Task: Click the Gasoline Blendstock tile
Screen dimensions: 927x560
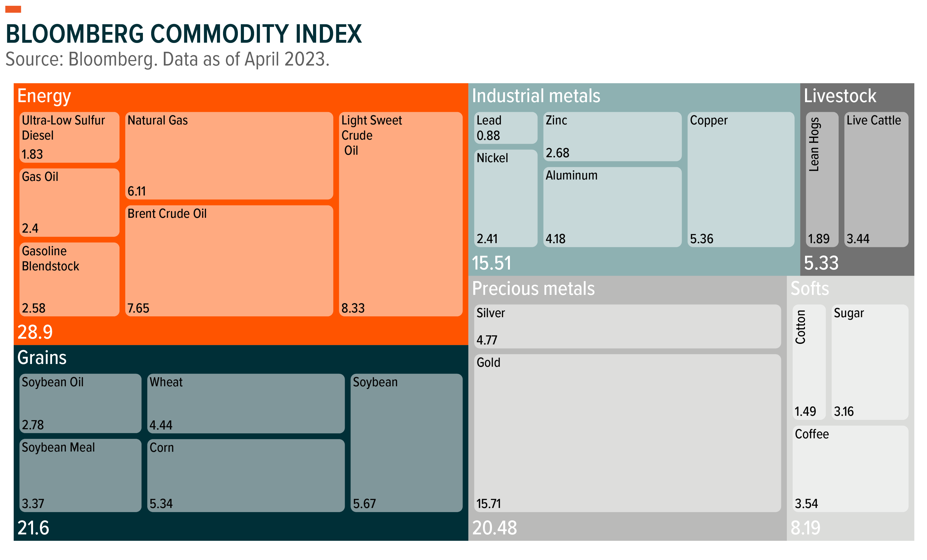Action: pos(69,279)
